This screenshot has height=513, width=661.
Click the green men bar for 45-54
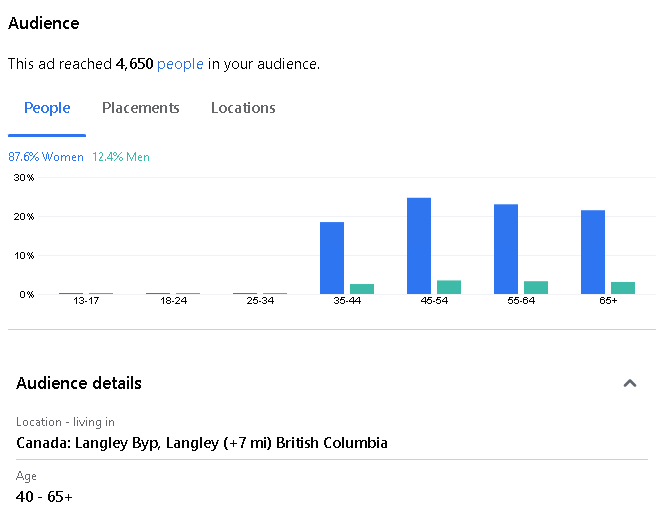[x=449, y=287]
